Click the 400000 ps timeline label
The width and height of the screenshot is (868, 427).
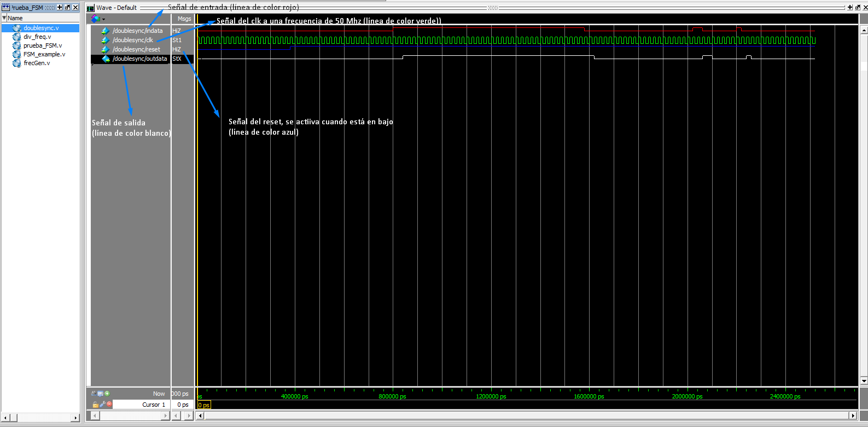click(x=294, y=396)
